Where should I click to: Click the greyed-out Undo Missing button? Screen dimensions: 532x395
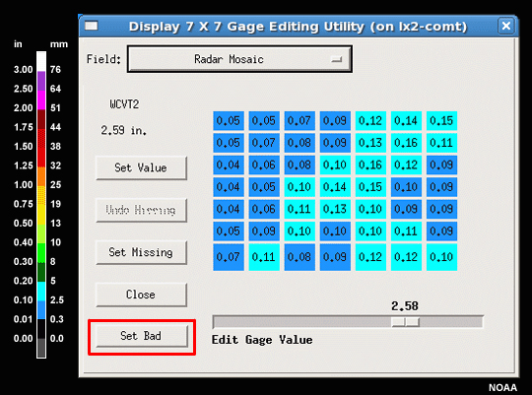pyautogui.click(x=141, y=210)
